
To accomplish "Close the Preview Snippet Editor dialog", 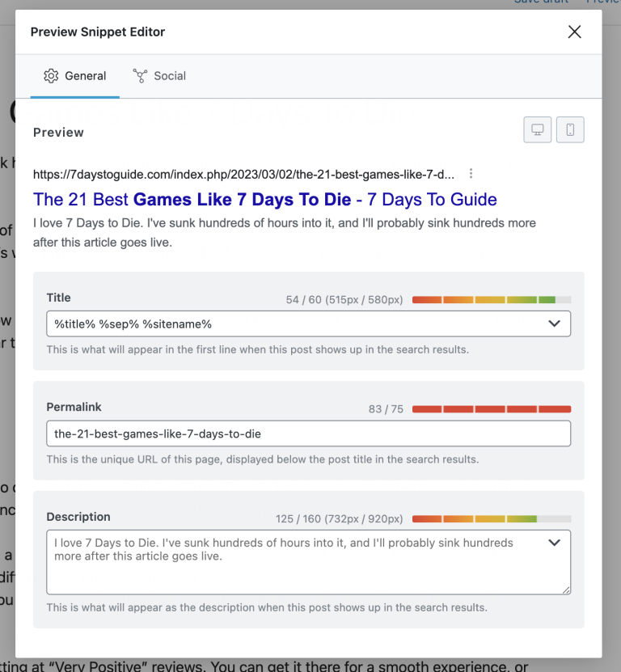I will (574, 32).
